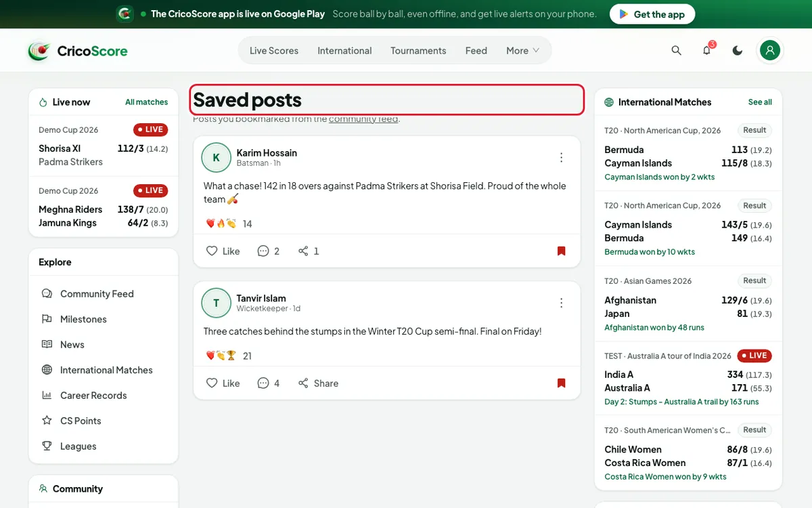Screen dimensions: 812x508
Task: Toggle dark mode moon icon
Action: pos(738,51)
